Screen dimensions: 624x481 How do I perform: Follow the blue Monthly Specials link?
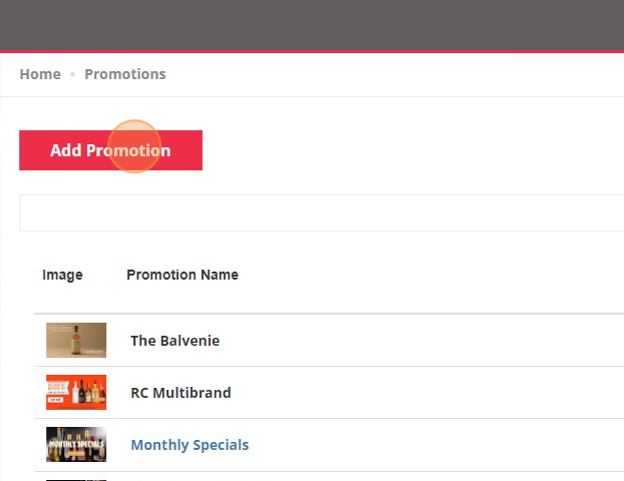point(190,445)
